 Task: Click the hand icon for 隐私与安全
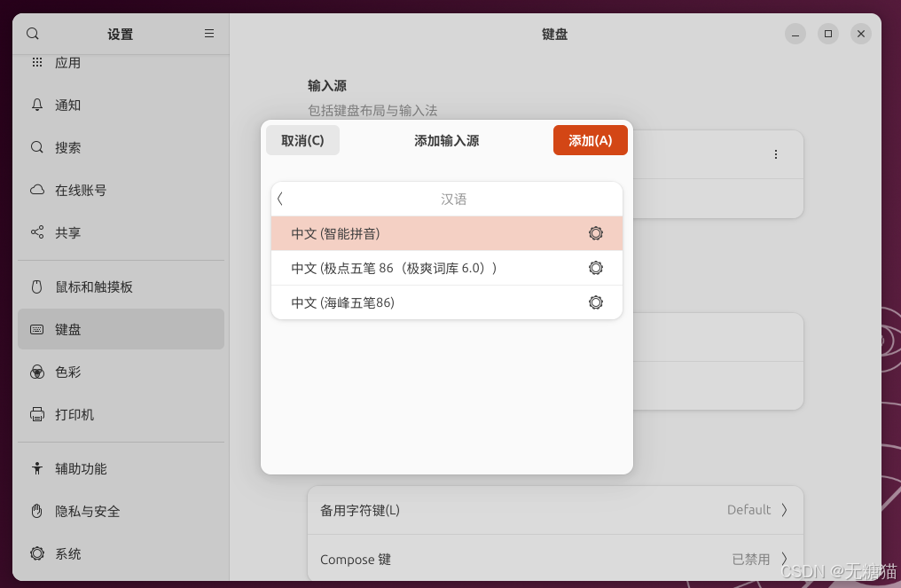[36, 511]
